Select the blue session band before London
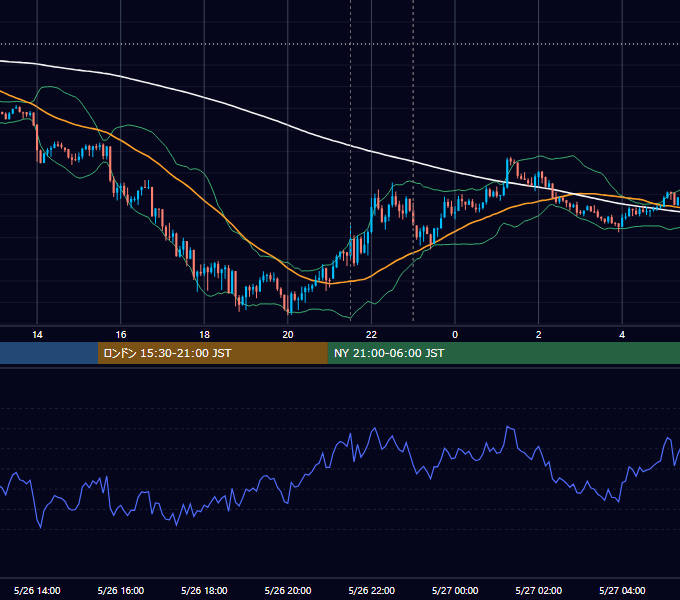680x600 pixels. 49,353
